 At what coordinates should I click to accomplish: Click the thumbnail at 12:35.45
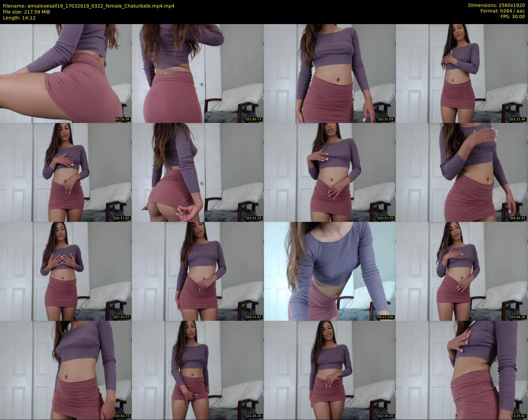(x=330, y=370)
